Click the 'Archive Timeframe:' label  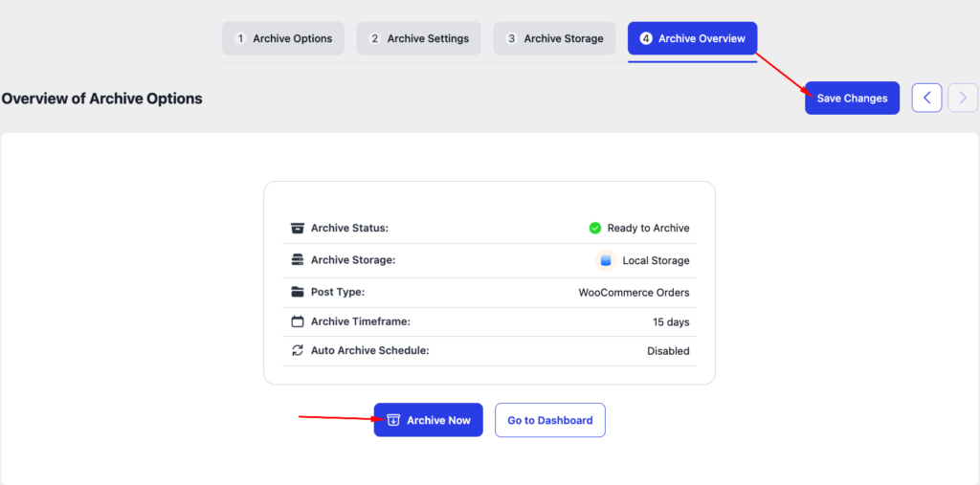361,321
